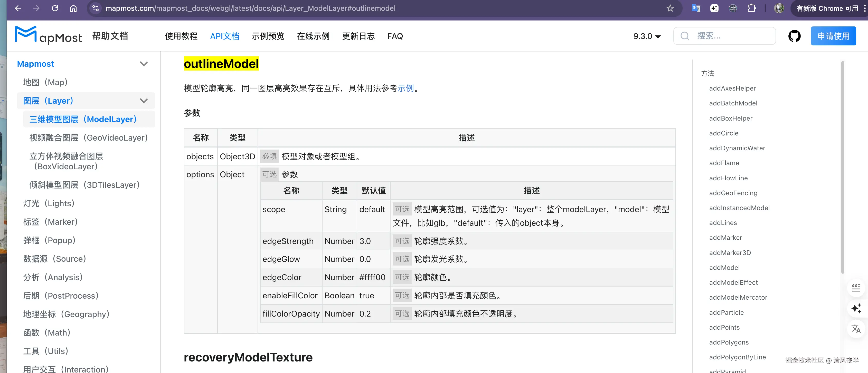
Task: Click the 搜索 search field
Action: (x=724, y=36)
